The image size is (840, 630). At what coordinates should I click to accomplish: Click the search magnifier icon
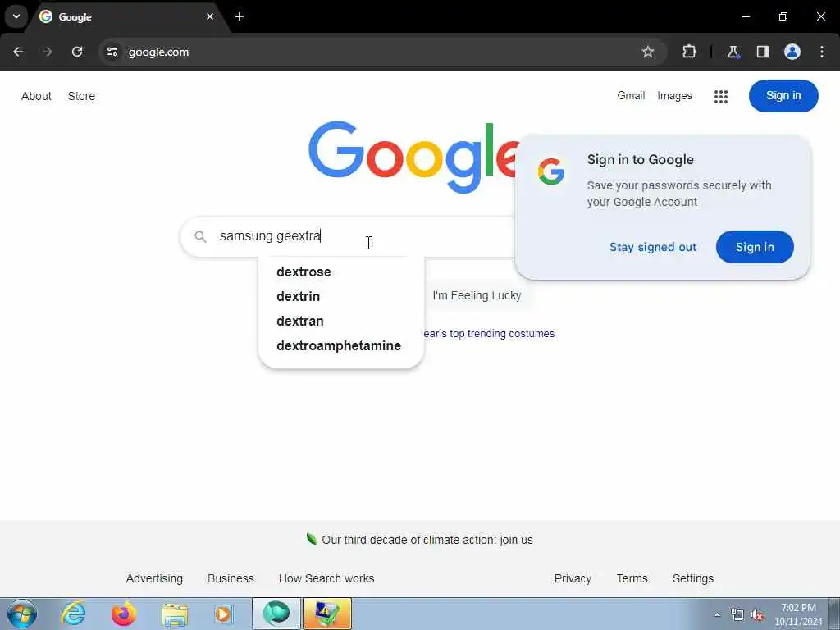point(200,236)
